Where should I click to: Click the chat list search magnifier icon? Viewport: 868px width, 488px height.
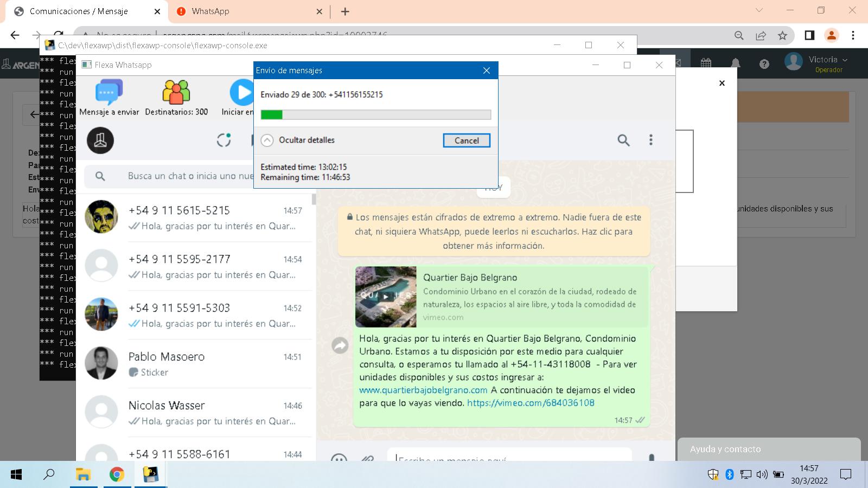[100, 176]
